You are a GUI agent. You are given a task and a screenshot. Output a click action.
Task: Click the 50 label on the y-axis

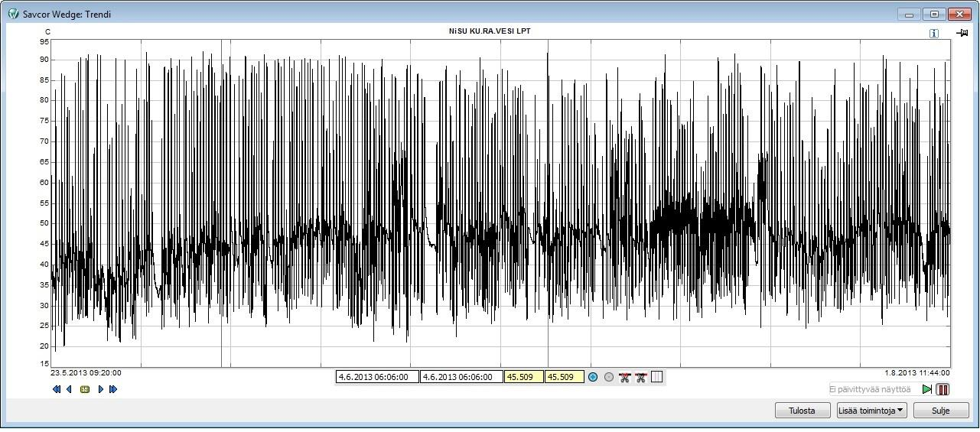coord(44,223)
